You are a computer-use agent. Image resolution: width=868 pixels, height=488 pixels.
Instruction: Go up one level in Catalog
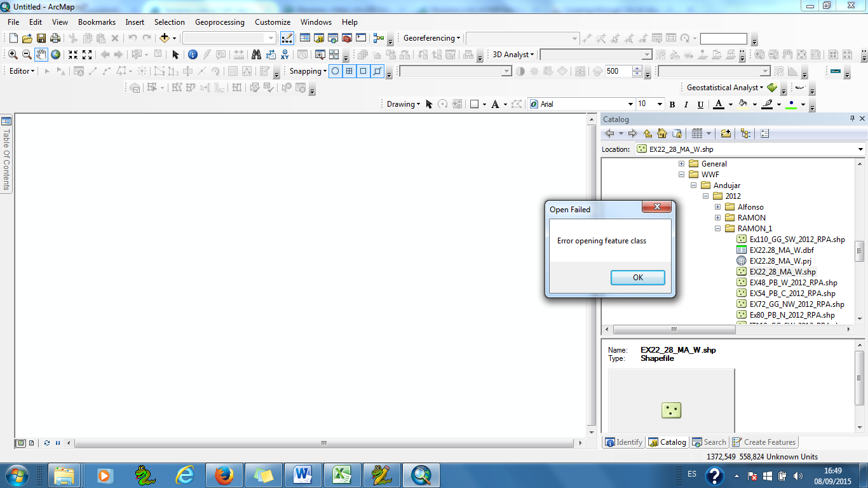pos(648,133)
